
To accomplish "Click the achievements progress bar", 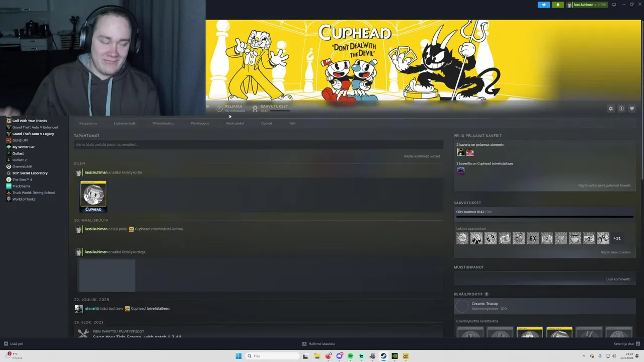I will coord(544,217).
